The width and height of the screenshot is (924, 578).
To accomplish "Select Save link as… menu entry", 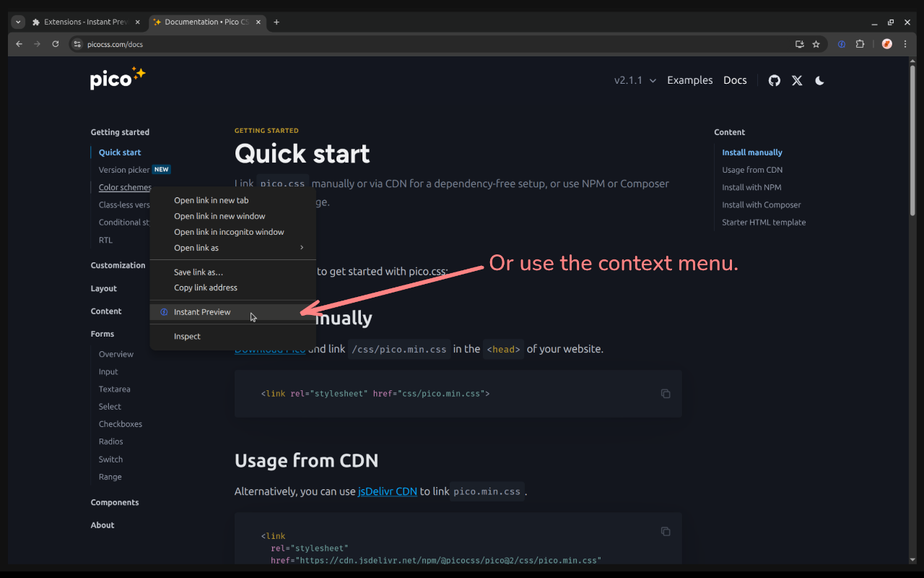I will tap(232, 272).
